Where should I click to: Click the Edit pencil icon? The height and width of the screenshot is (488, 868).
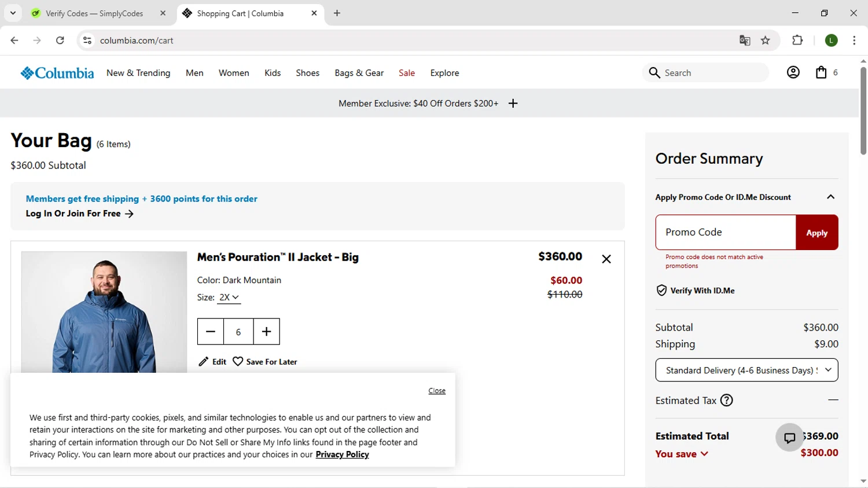pyautogui.click(x=203, y=362)
